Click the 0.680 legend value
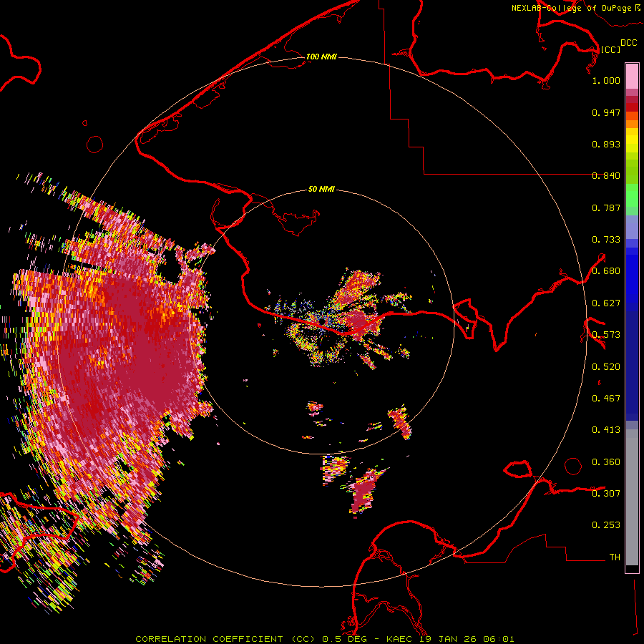The width and height of the screenshot is (644, 644). (606, 271)
